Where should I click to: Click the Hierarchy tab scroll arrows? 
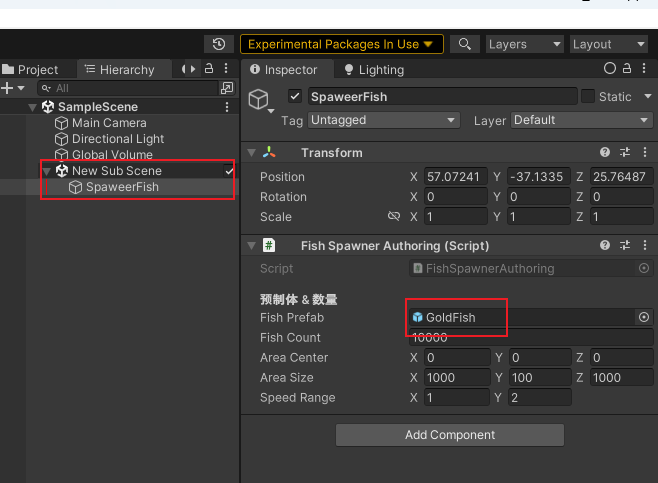coord(188,69)
